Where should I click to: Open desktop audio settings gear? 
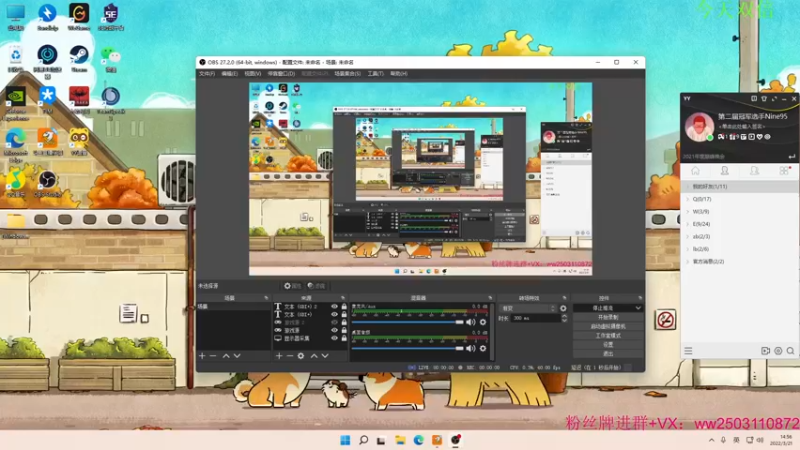click(x=483, y=348)
